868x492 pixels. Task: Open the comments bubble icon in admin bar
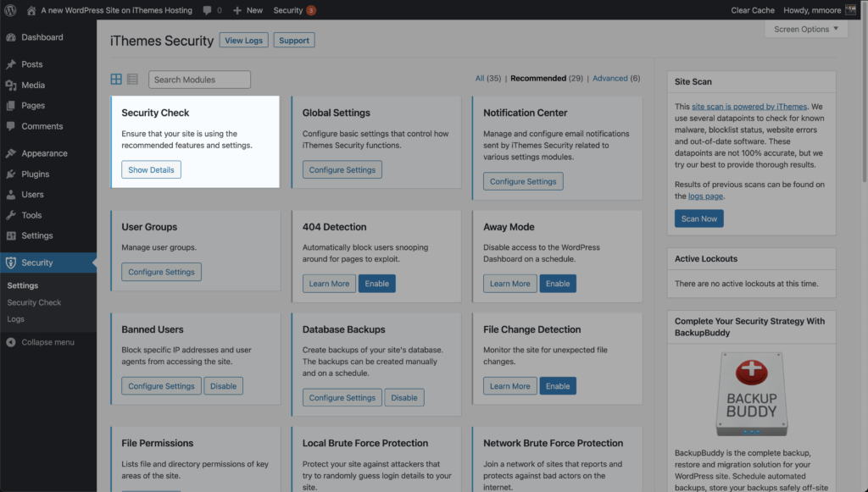click(x=207, y=10)
